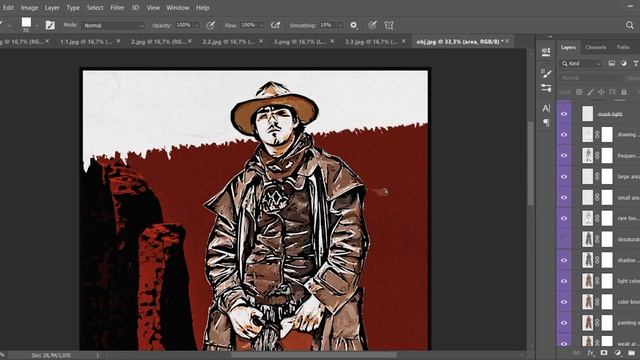The height and width of the screenshot is (360, 640).
Task: Select the painting layer thumbnail
Action: pos(587,322)
